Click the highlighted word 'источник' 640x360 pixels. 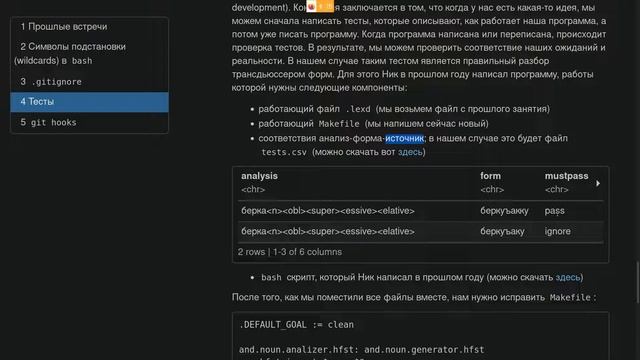pyautogui.click(x=404, y=138)
